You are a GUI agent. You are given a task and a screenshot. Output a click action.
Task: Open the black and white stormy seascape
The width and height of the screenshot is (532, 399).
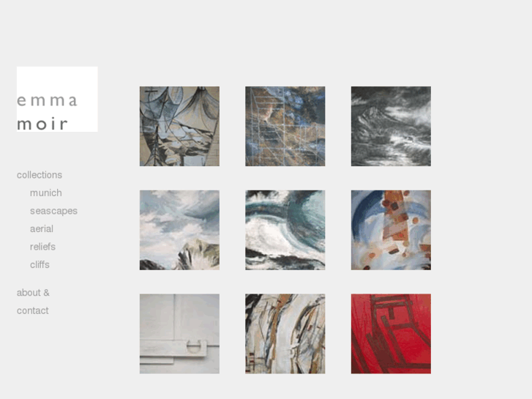click(391, 127)
